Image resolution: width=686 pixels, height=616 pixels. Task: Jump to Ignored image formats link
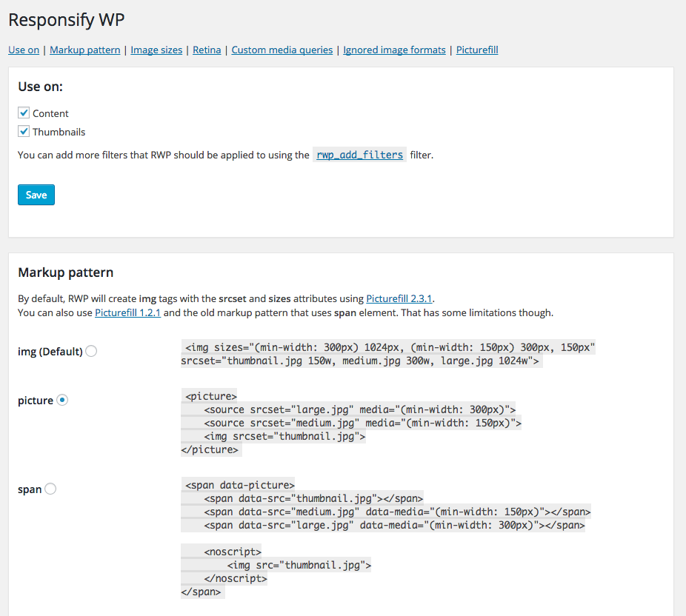394,50
